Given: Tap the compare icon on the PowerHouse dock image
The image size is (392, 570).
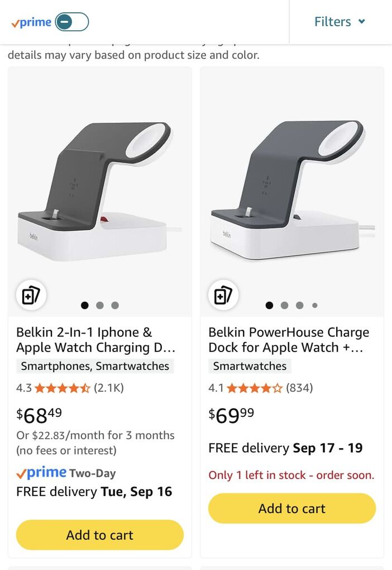Looking at the screenshot, I should (223, 295).
